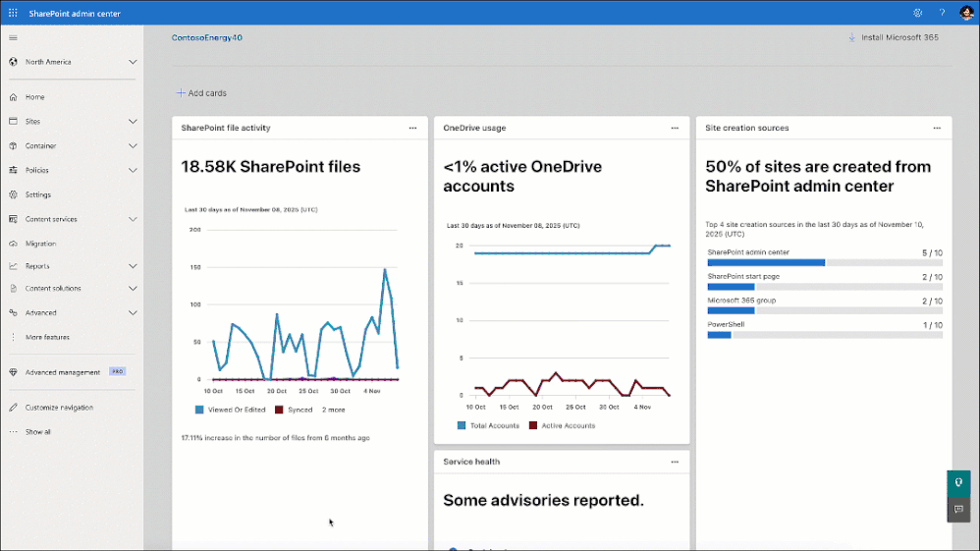Click the Customize navigation pencil icon
The image size is (980, 551).
pos(13,408)
